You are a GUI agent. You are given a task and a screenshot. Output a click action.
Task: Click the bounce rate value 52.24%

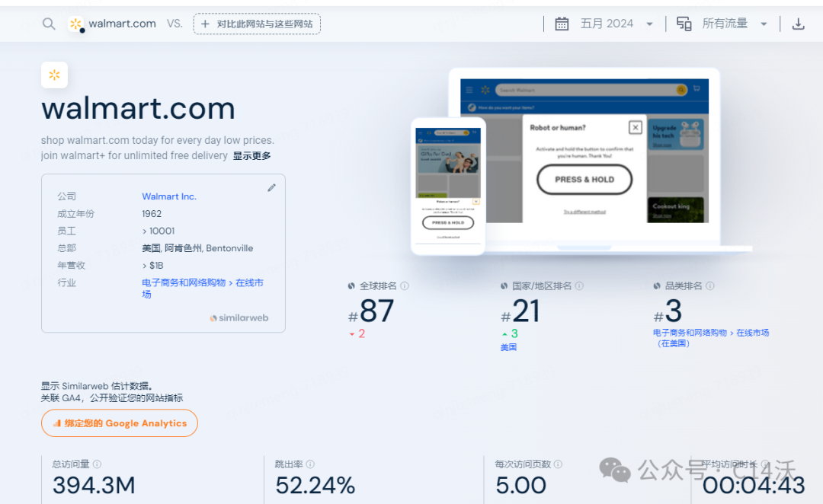315,486
